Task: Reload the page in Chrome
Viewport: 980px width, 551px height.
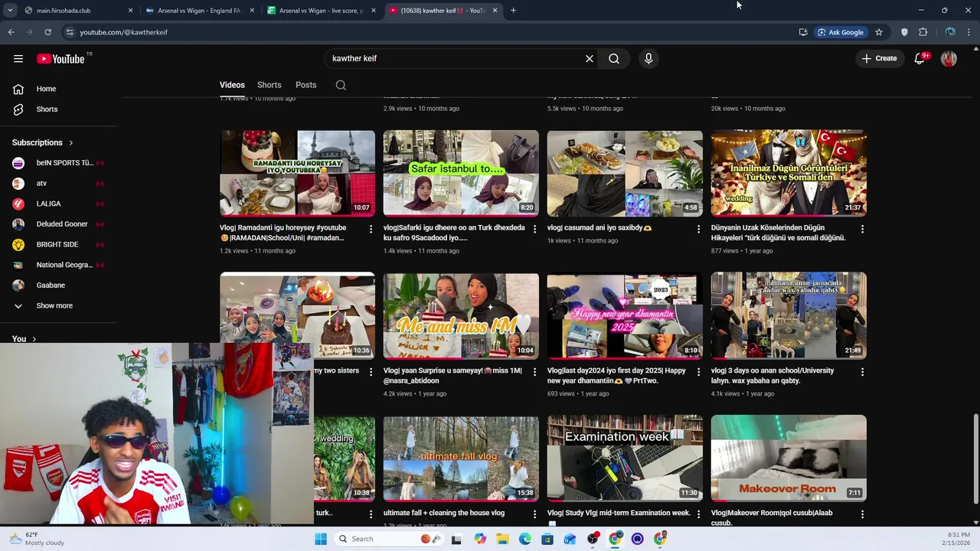Action: click(47, 32)
